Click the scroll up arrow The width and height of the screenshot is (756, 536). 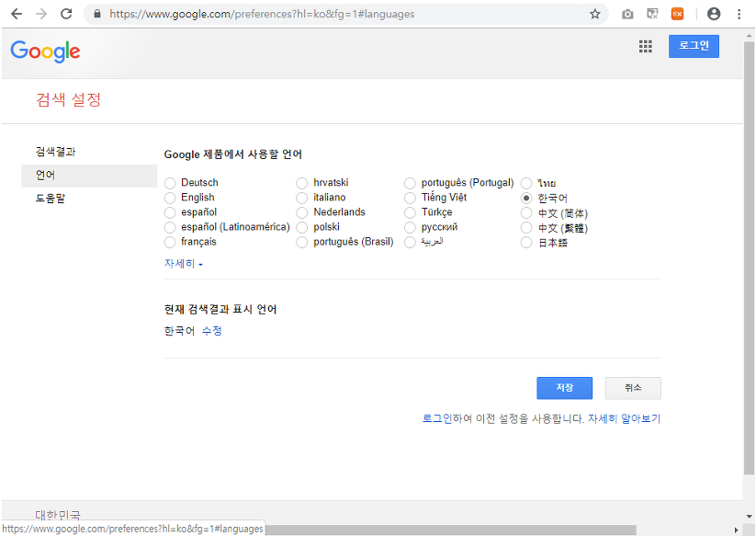click(749, 35)
